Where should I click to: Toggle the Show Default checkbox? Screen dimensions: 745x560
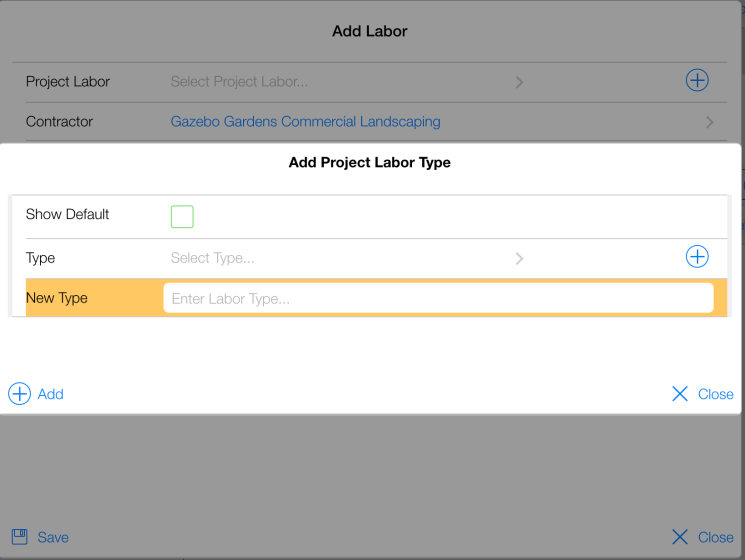coord(182,216)
